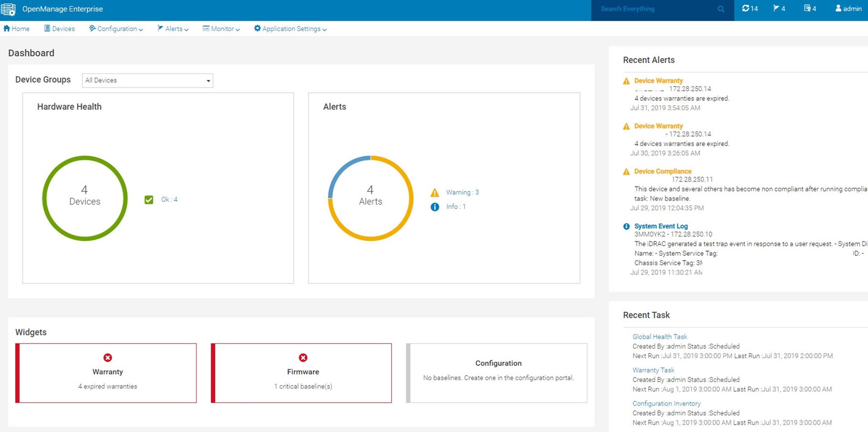868x432 pixels.
Task: Open the Configuration Inventory task link
Action: (x=666, y=403)
